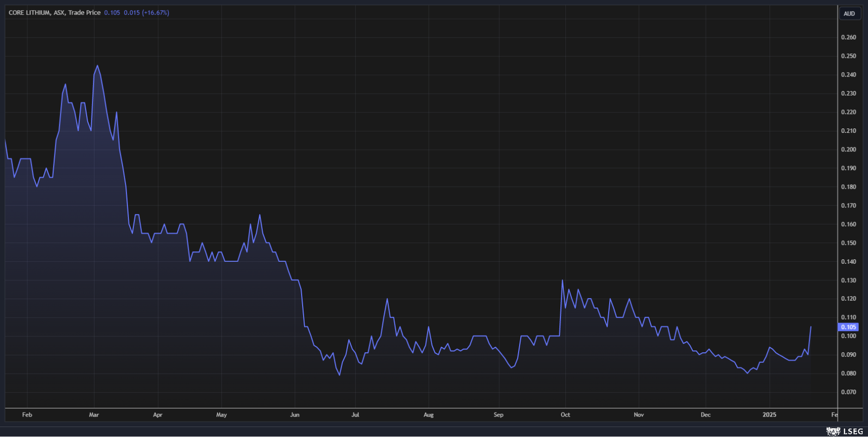
Task: Click the Oct label on the time axis
Action: (565, 415)
